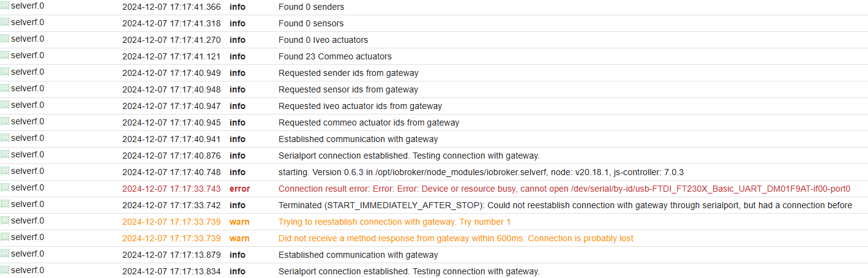Select the "Requested iveo actuator ids from gateway" message
Image resolution: width=868 pixels, height=278 pixels.
click(360, 106)
